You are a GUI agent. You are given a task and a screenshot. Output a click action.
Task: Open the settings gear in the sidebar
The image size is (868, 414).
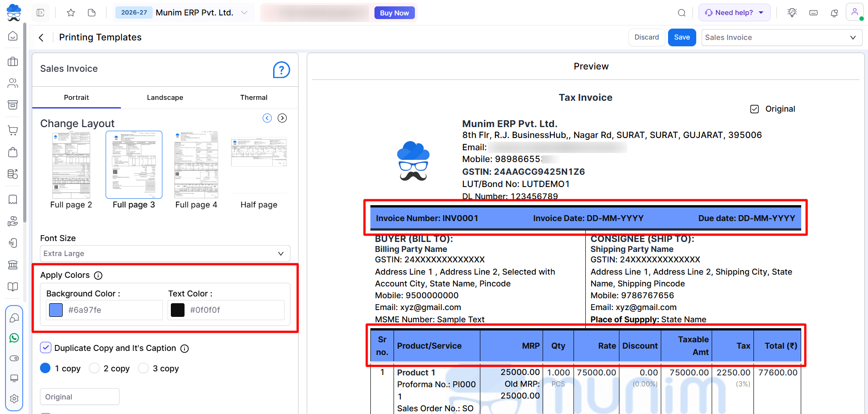click(14, 399)
